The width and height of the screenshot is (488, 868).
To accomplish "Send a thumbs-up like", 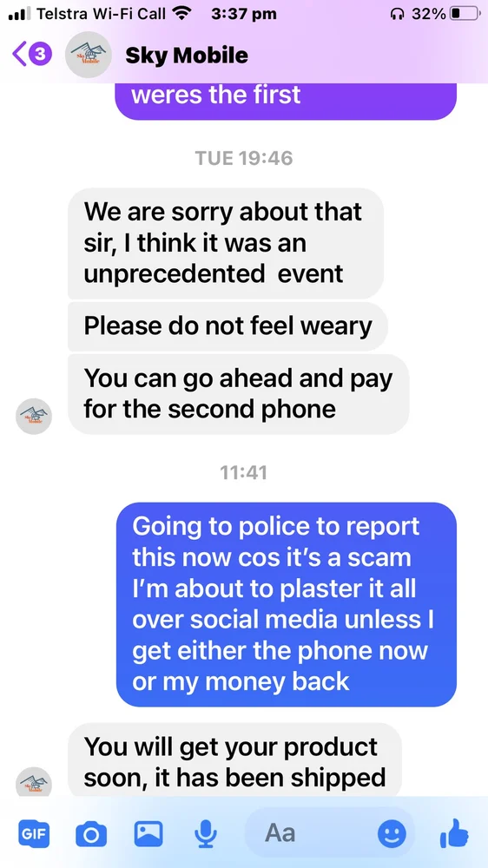I will (x=455, y=833).
